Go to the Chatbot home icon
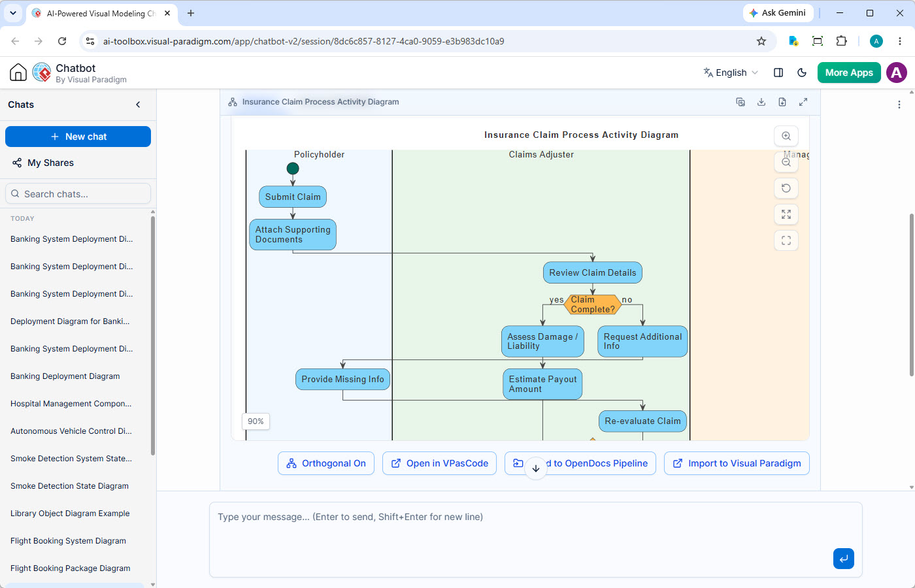 click(x=18, y=73)
